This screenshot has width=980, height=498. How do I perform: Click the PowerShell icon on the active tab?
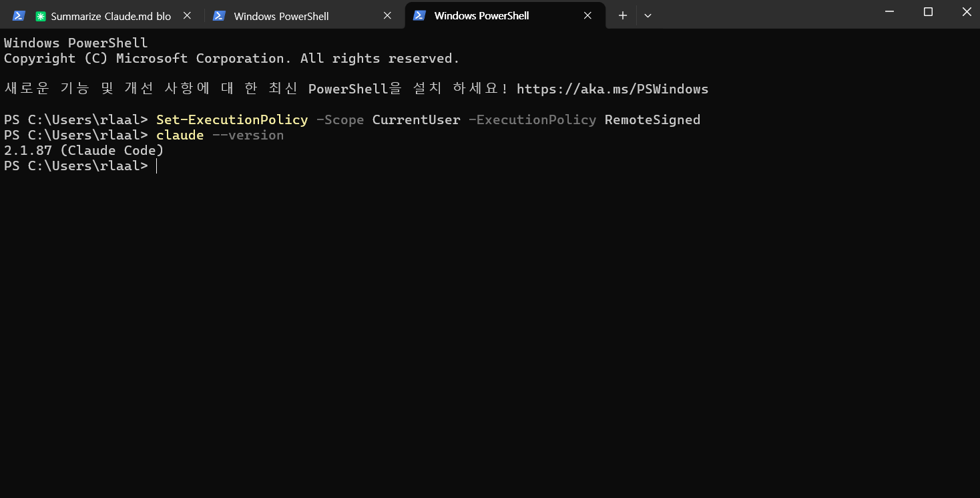[420, 15]
